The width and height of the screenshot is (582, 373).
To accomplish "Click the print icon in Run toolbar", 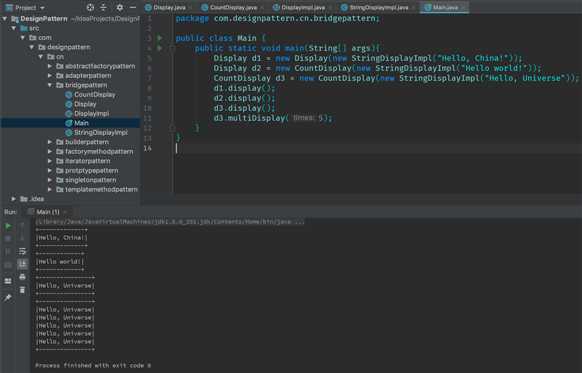I will pos(22,277).
